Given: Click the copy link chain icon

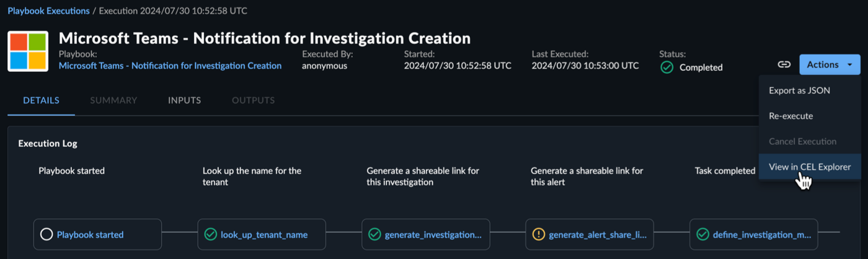Looking at the screenshot, I should coord(784,64).
